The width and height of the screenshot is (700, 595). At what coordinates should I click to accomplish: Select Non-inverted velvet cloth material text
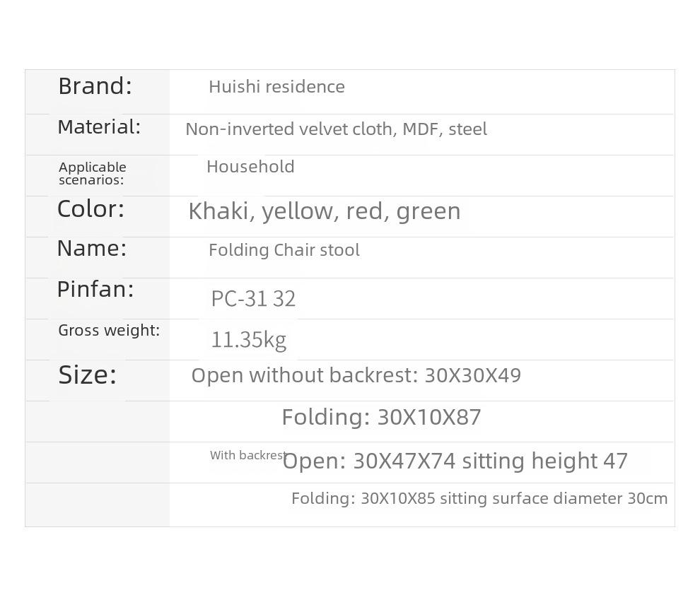click(x=336, y=129)
